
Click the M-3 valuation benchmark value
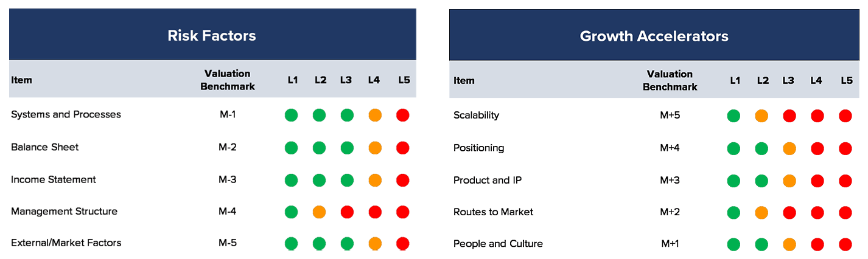(x=227, y=179)
